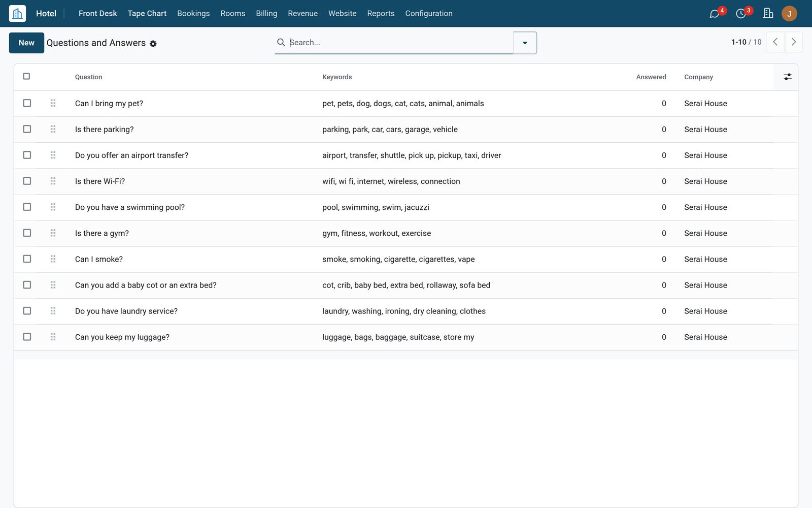Check the 'Can I bring my pet?' row
Image resolution: width=812 pixels, height=508 pixels.
(x=27, y=103)
